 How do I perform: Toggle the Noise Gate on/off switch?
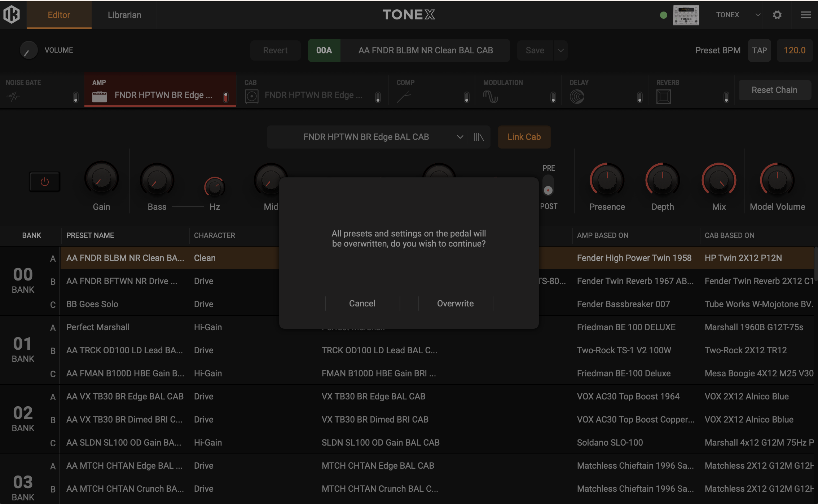[x=75, y=97]
